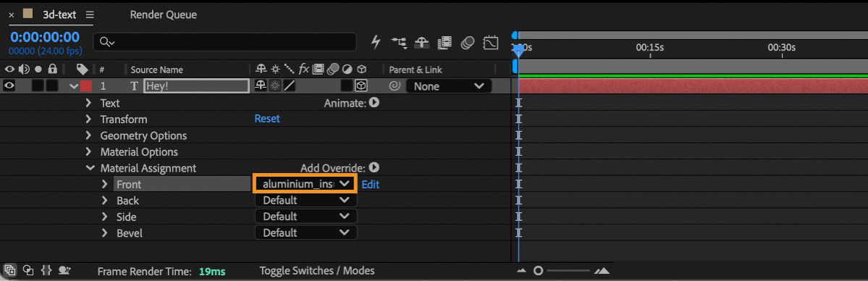The image size is (868, 281).
Task: Click the fx Effects column header icon
Action: click(x=304, y=70)
